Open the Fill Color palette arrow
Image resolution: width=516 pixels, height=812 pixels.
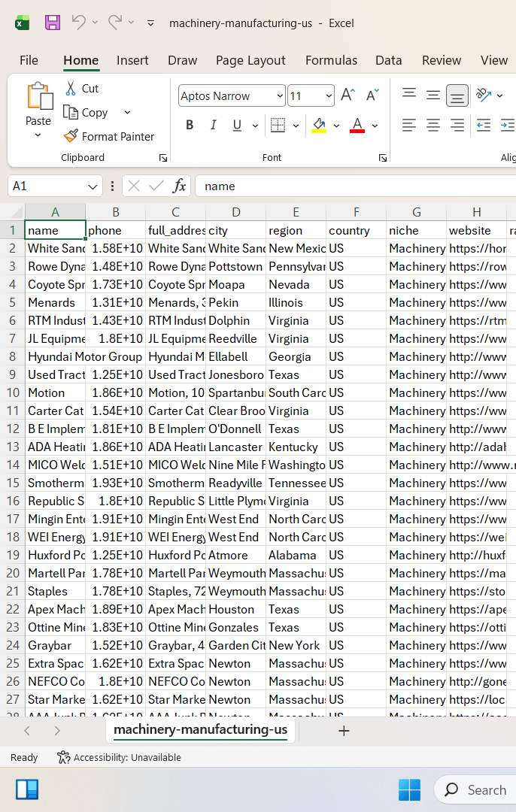click(336, 126)
